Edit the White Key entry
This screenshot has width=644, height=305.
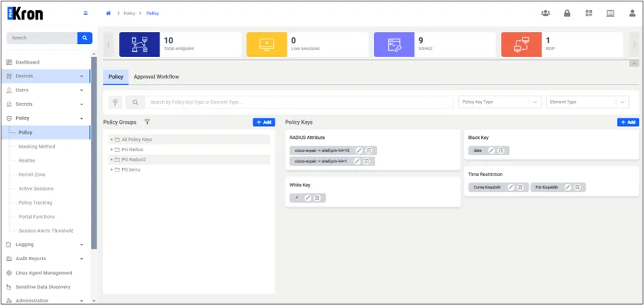[x=307, y=198]
